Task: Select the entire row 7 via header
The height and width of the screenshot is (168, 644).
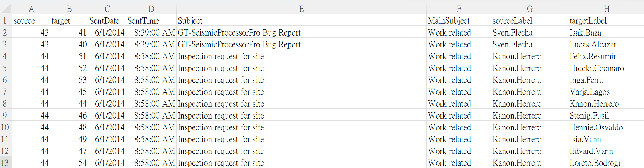Action: click(5, 92)
